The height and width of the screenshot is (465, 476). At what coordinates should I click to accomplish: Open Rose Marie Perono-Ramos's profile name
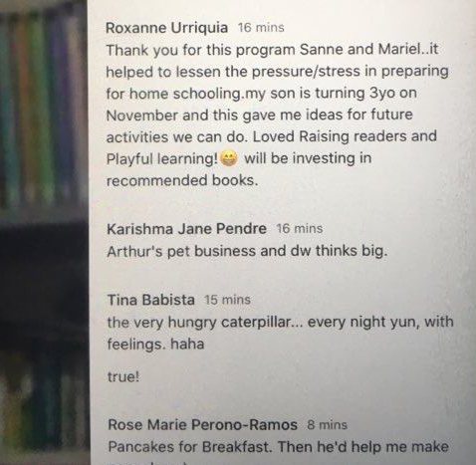[x=202, y=425]
